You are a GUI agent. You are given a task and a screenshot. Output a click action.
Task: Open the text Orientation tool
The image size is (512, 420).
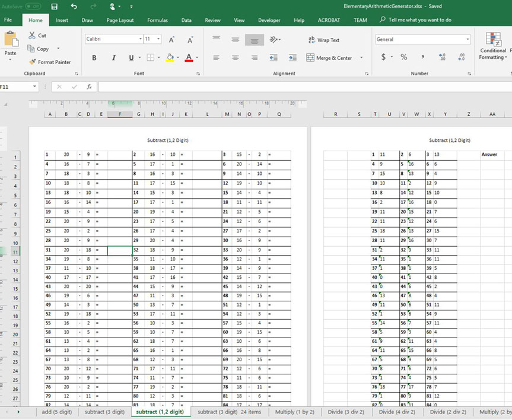click(275, 40)
